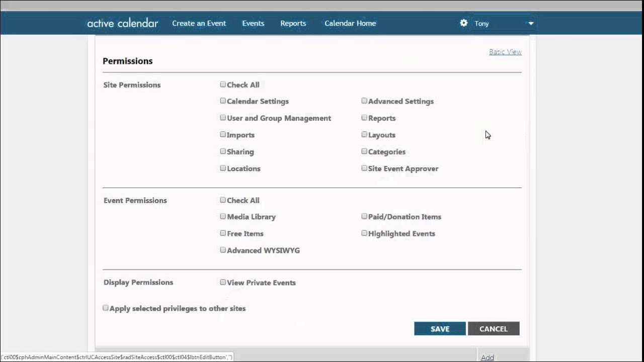This screenshot has width=644, height=362.
Task: Navigate to Calendar Home
Action: (x=350, y=23)
